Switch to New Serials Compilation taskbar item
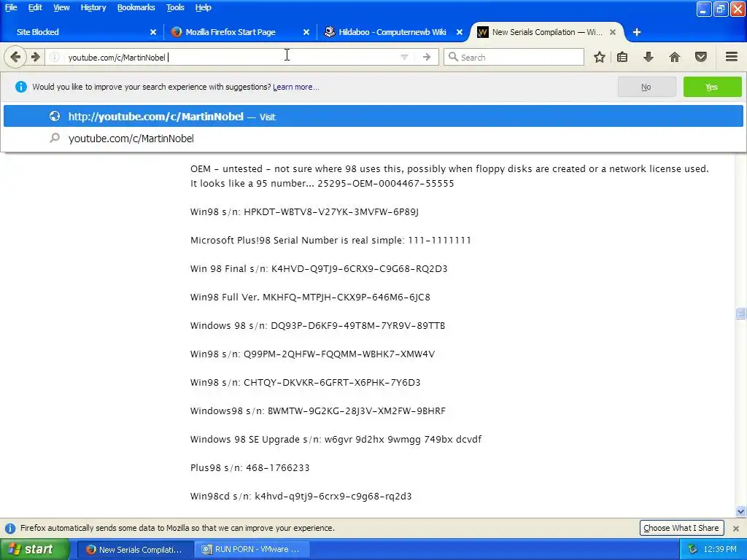 point(135,550)
